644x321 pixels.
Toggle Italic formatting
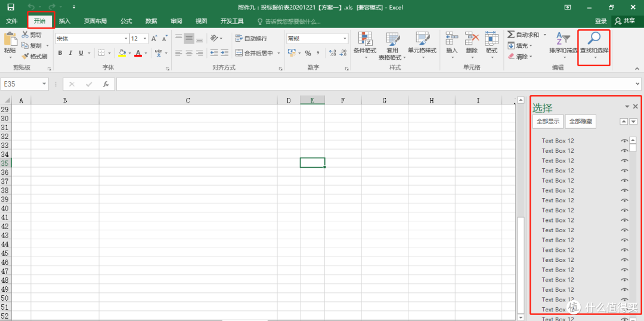pos(70,53)
